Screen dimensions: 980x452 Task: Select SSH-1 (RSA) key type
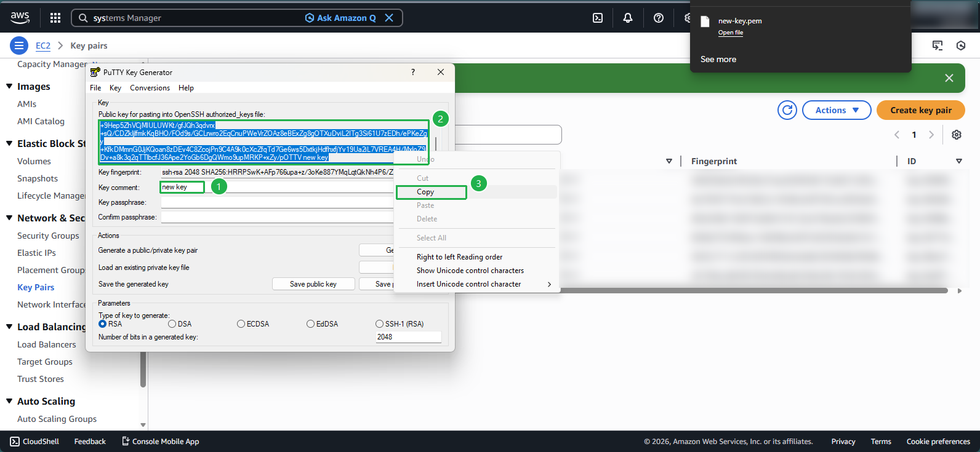[380, 324]
